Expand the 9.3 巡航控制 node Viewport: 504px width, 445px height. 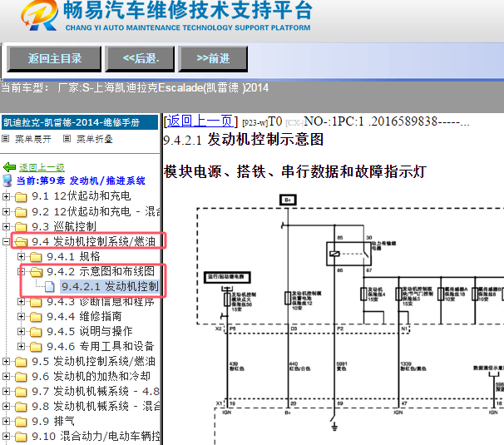pyautogui.click(x=6, y=227)
